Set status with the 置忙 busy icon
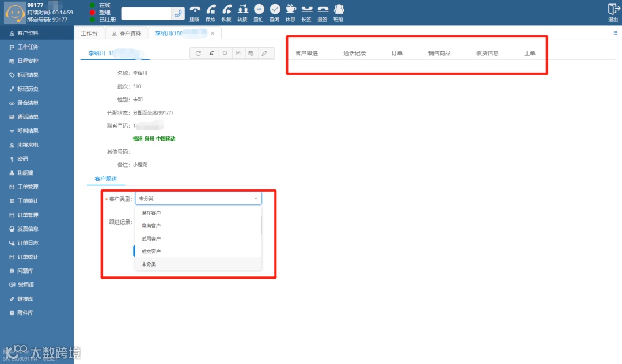The height and width of the screenshot is (364, 622). tap(259, 9)
